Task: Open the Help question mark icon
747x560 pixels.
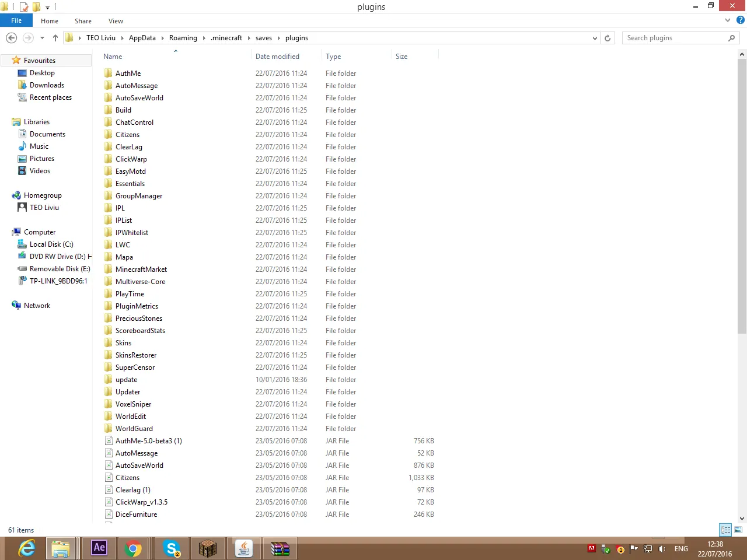Action: click(x=741, y=20)
